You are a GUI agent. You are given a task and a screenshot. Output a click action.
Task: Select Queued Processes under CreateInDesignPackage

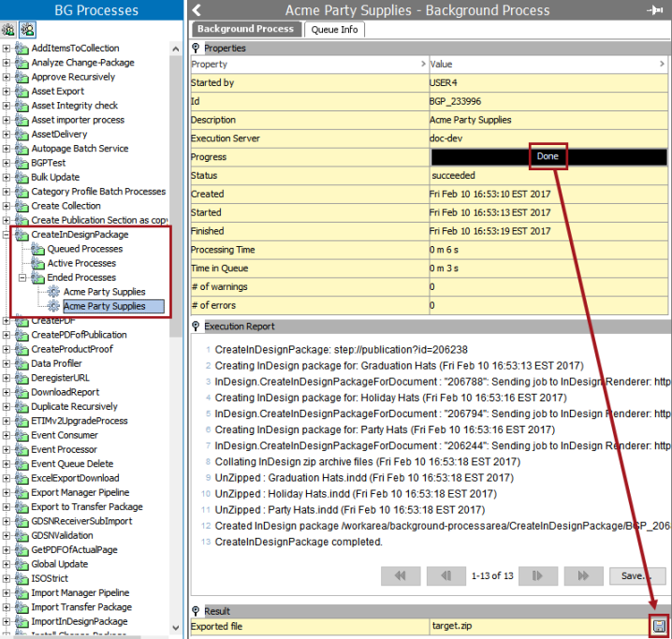[x=84, y=249]
